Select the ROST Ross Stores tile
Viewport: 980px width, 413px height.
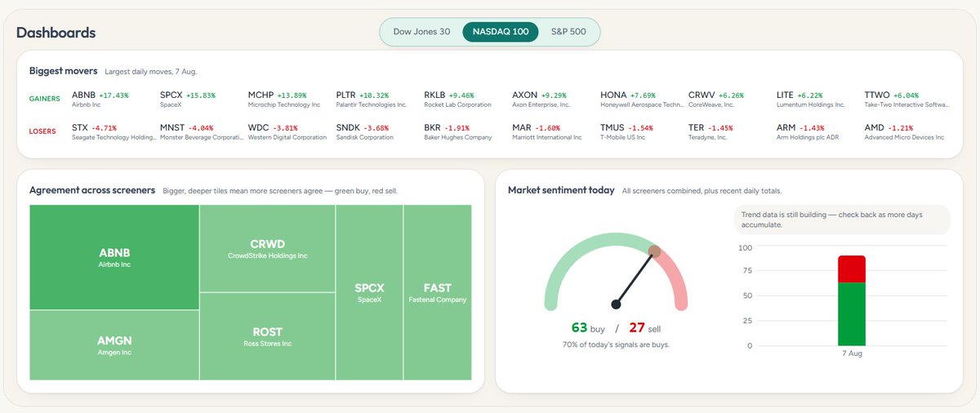pos(267,336)
